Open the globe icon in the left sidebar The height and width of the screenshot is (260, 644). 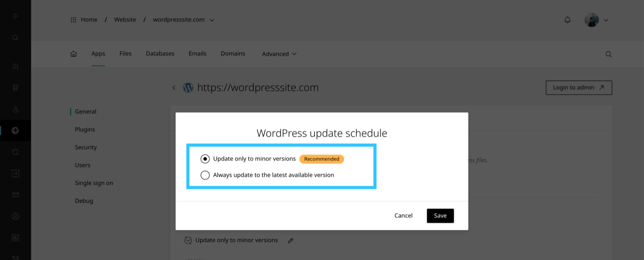click(15, 130)
